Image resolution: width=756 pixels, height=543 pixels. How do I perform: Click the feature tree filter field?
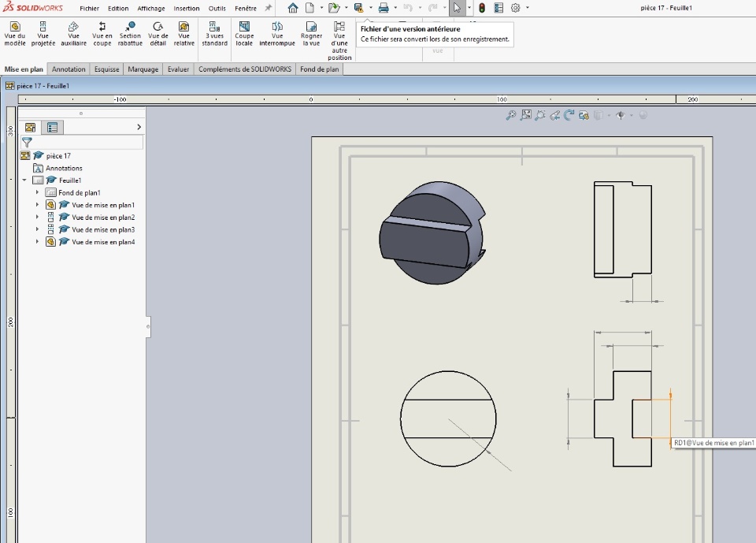[x=87, y=143]
